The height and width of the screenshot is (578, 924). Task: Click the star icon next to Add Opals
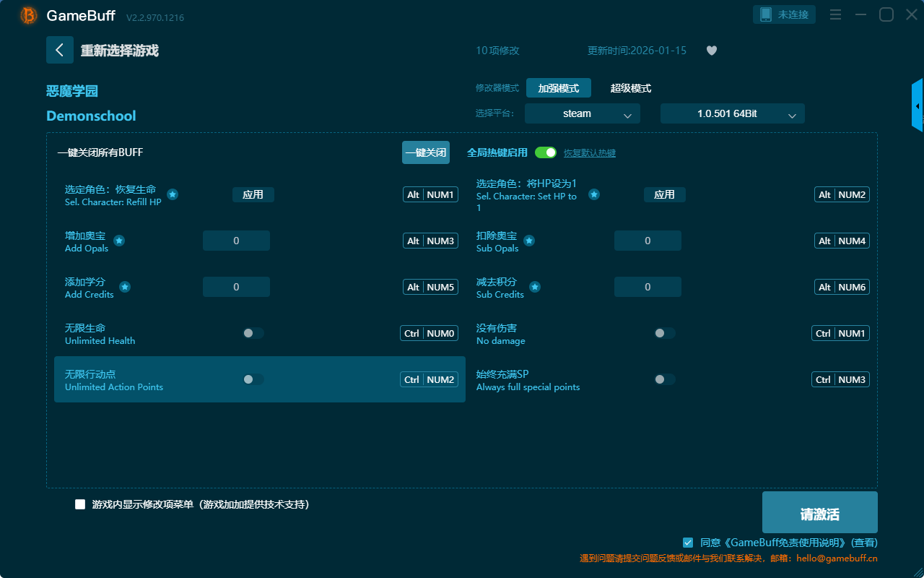(x=119, y=241)
